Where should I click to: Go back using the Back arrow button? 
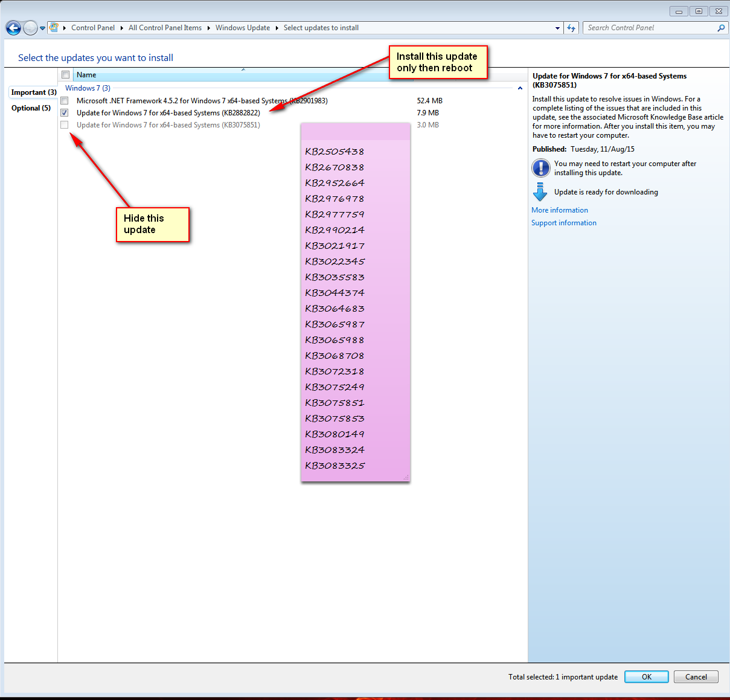(13, 28)
